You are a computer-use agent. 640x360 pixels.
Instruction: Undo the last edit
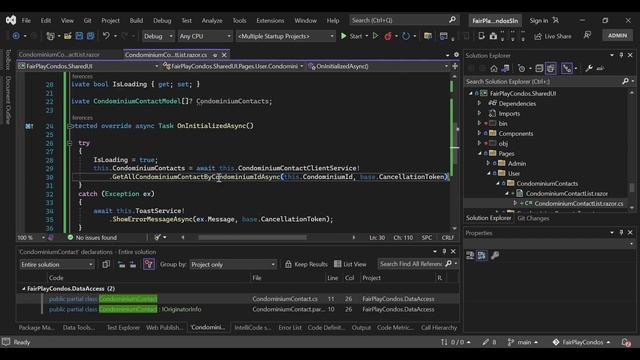[106, 36]
